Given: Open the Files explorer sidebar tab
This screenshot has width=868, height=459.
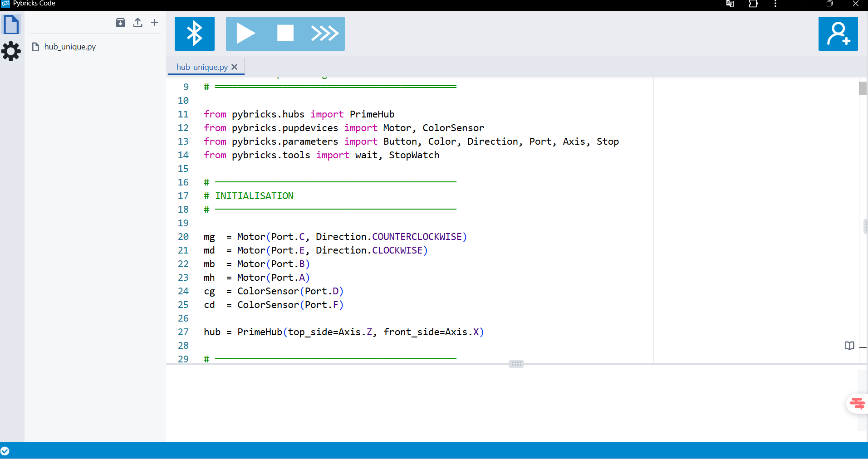Looking at the screenshot, I should [x=11, y=24].
